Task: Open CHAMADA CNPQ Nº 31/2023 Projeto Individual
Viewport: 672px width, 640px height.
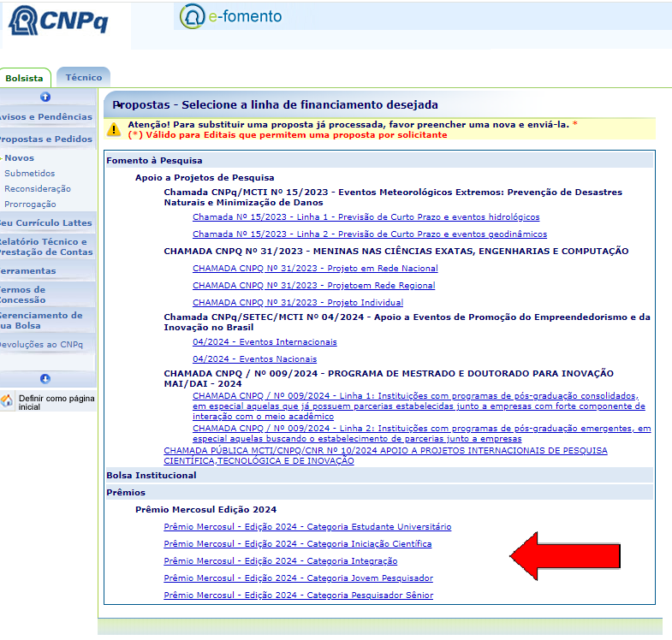Action: pyautogui.click(x=297, y=302)
